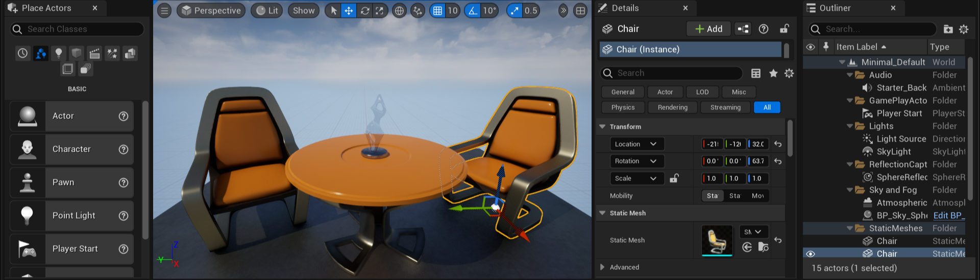Open the grid snap size 10 dropdown
This screenshot has height=280, width=980.
tap(453, 11)
